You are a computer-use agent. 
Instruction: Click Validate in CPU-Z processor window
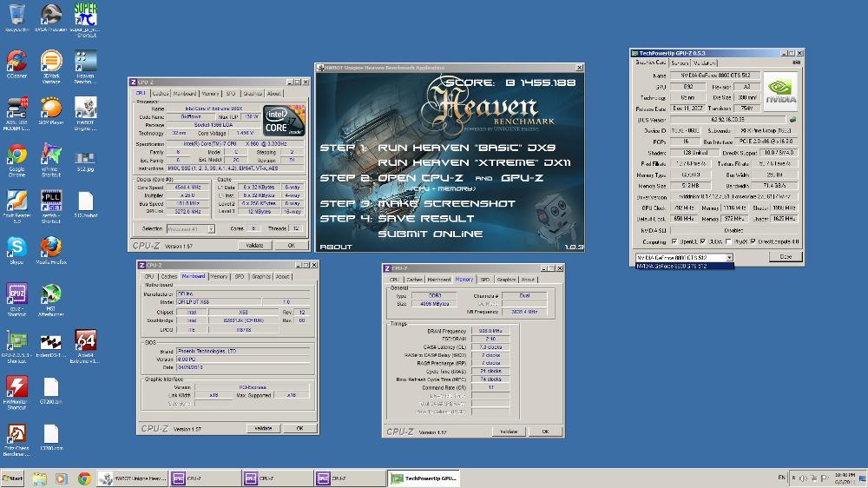tap(254, 246)
